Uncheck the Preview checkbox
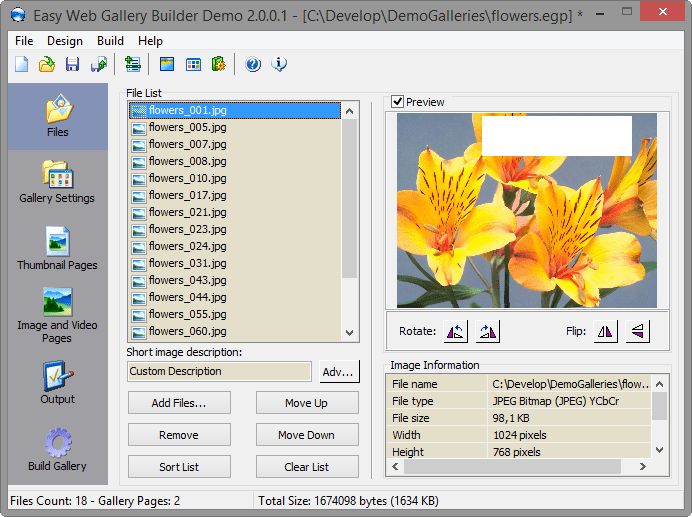The width and height of the screenshot is (692, 517). pos(398,102)
